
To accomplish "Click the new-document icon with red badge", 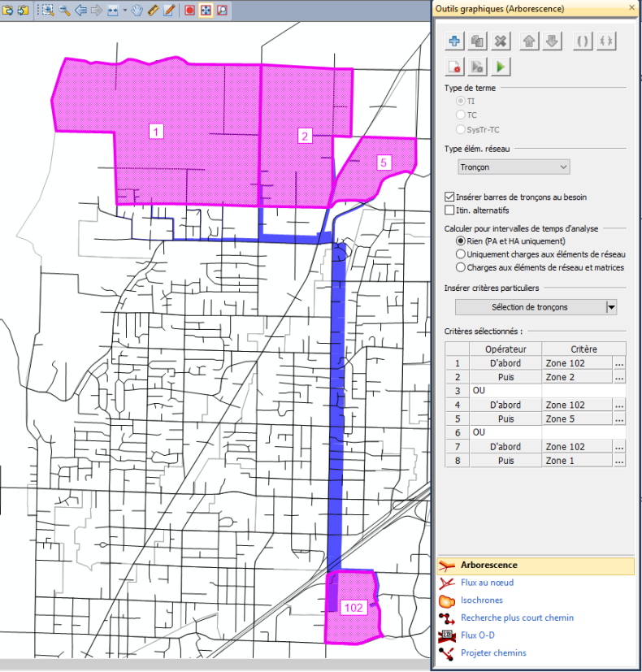I will tap(455, 67).
